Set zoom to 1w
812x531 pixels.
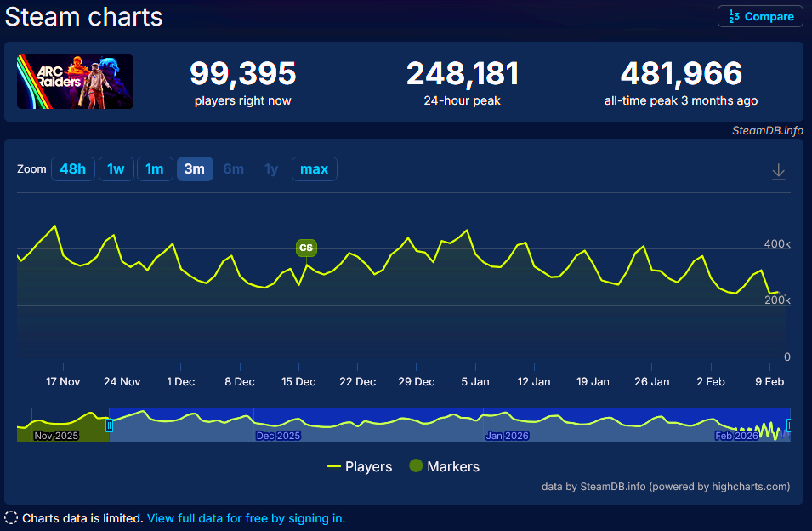pos(116,168)
